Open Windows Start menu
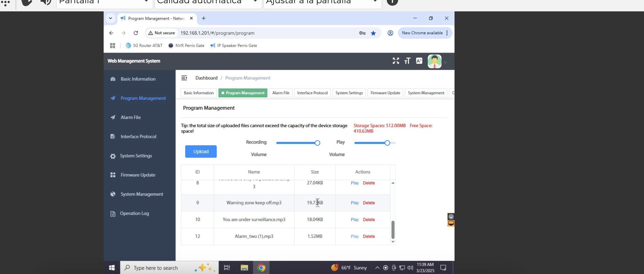 [x=112, y=268]
